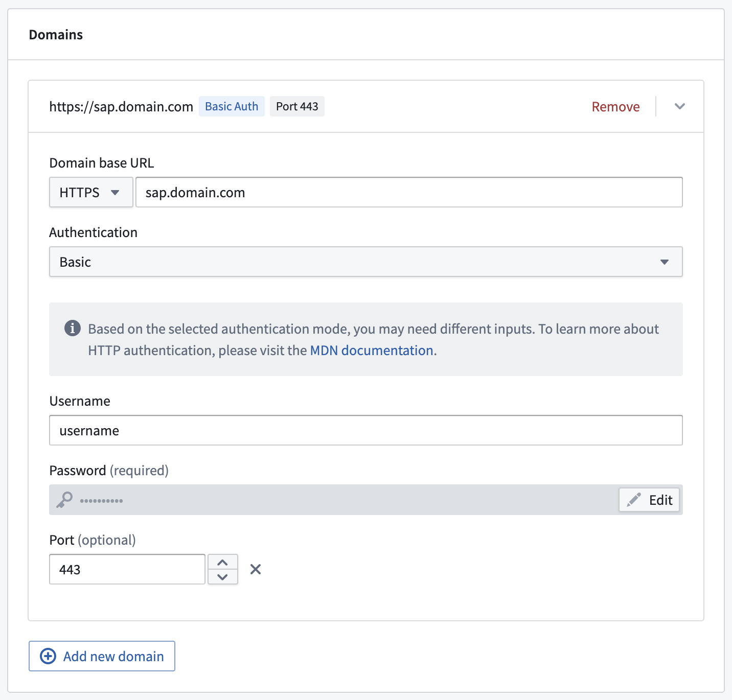Decrease the port value with down arrow
The width and height of the screenshot is (732, 700).
tap(222, 577)
